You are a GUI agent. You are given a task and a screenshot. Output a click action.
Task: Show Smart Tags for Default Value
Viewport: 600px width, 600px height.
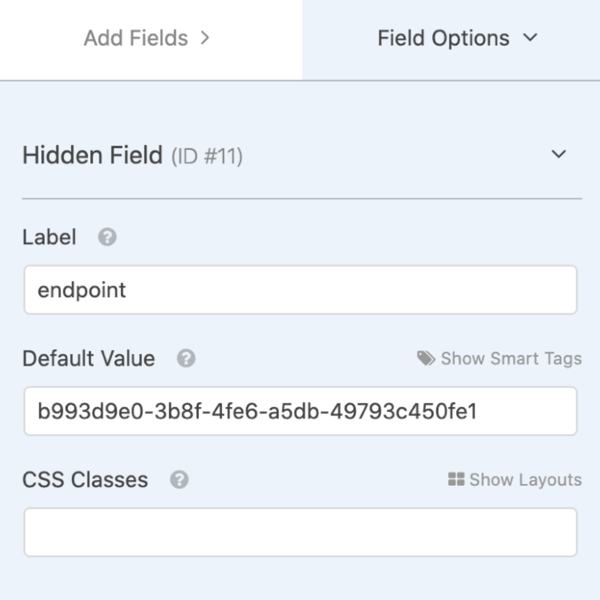click(x=510, y=358)
